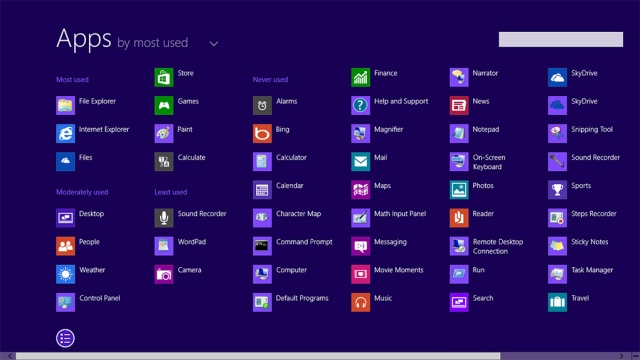Open the Music headphones icon
640x360 pixels.
(x=360, y=302)
